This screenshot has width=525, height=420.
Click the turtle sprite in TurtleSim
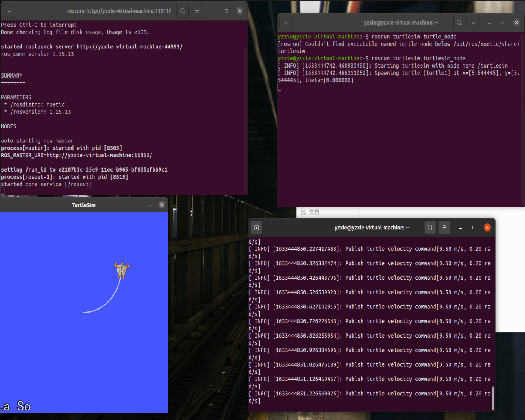(122, 270)
